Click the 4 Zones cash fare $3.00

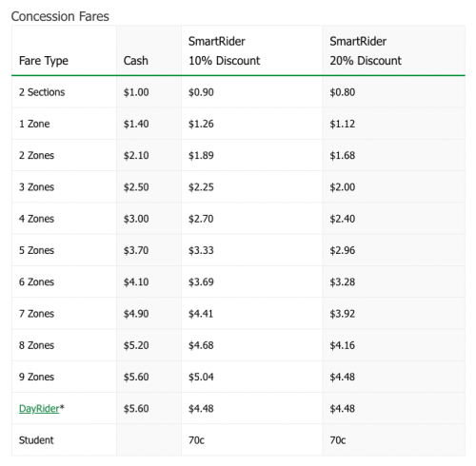tap(136, 219)
